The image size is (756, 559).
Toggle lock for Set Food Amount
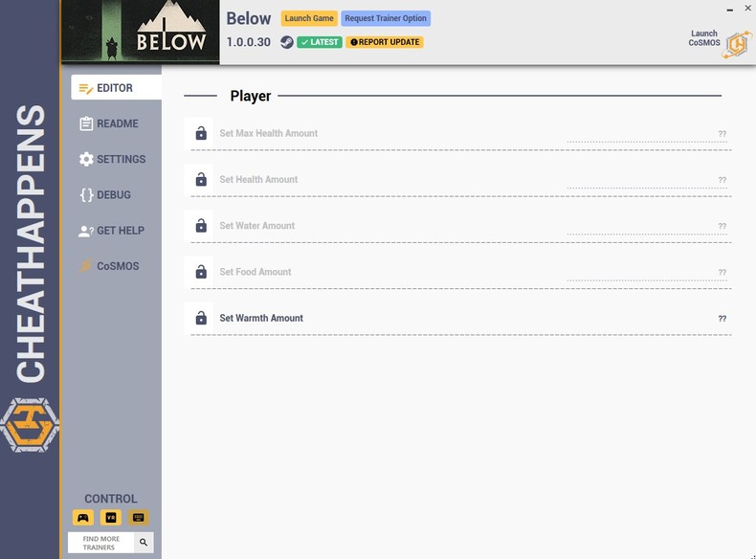tap(201, 272)
